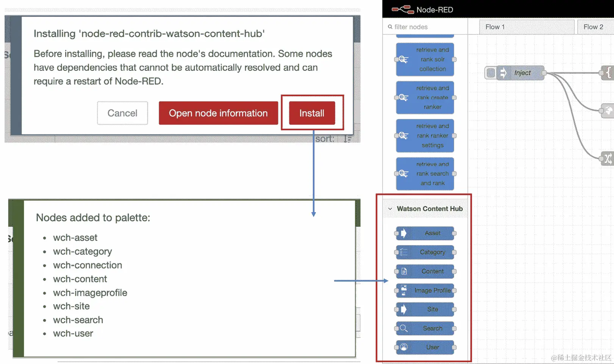Click wch-imageprofile in the added nodes list
The width and height of the screenshot is (614, 364).
click(x=90, y=293)
